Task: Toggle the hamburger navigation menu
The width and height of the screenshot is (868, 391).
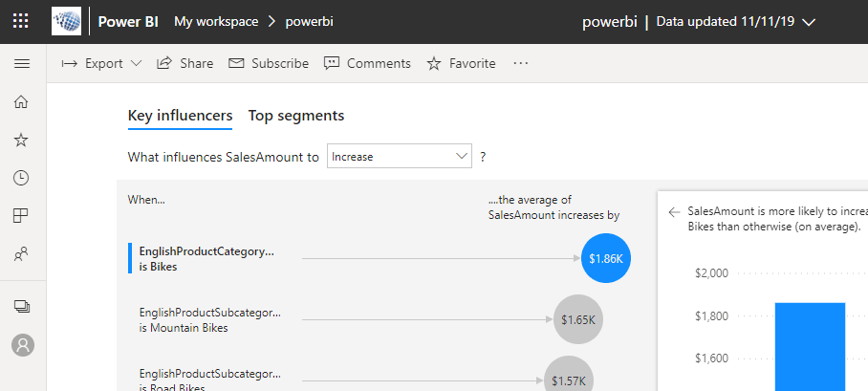Action: [21, 64]
